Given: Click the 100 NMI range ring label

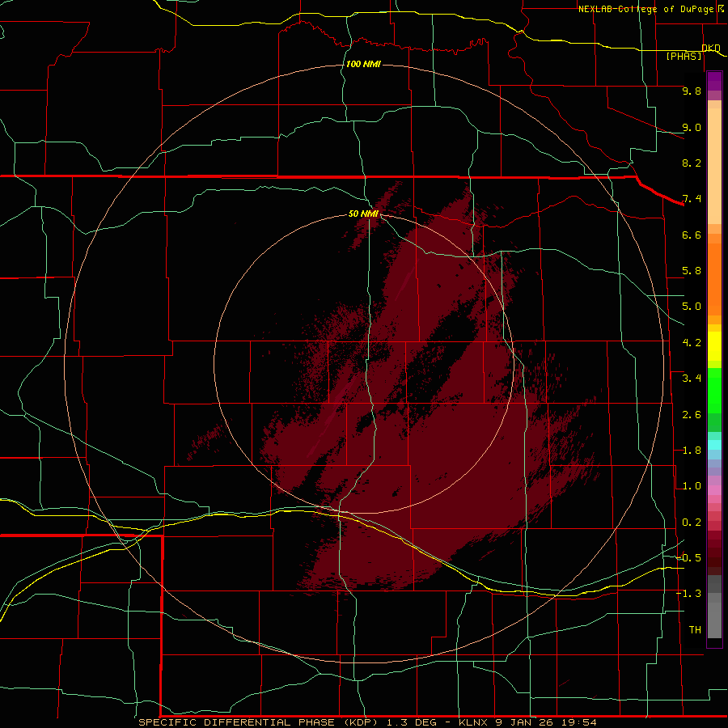Looking at the screenshot, I should point(363,64).
